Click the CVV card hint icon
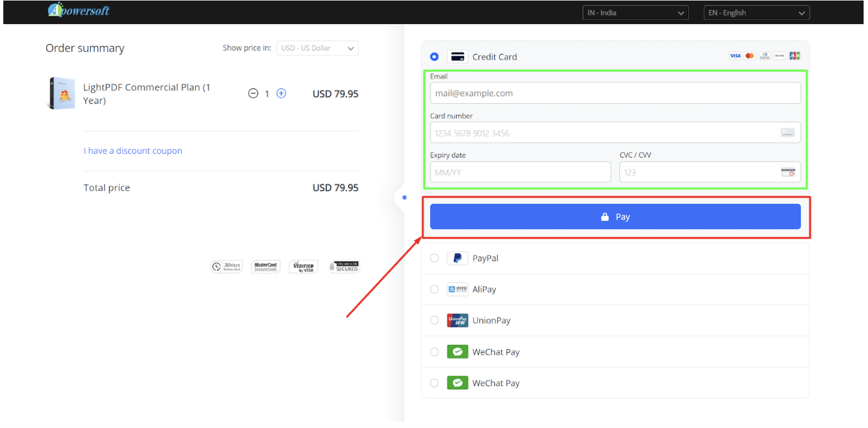 click(788, 173)
